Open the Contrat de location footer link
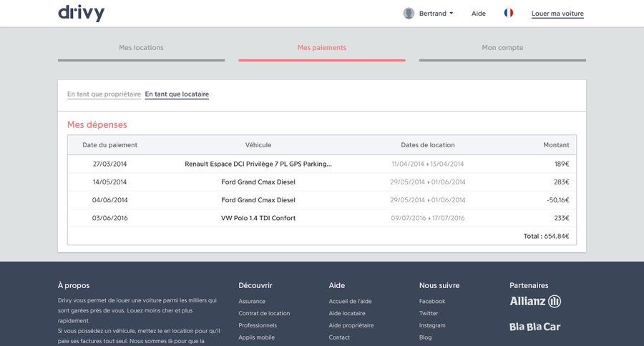 click(x=264, y=313)
